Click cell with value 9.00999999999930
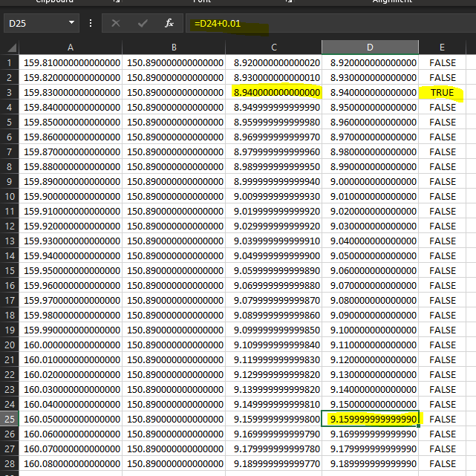 274,196
